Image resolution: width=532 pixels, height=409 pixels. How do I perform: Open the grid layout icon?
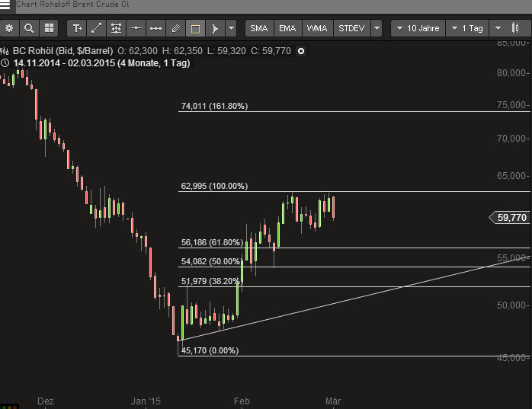point(49,28)
